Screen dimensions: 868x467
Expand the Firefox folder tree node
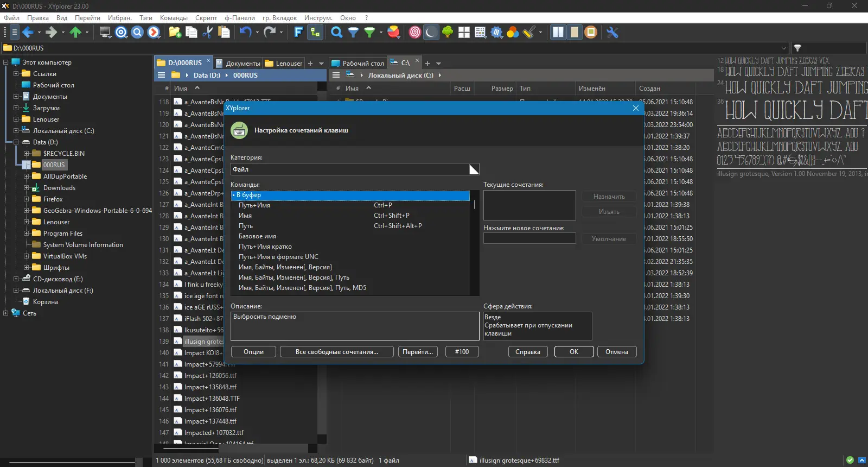(x=26, y=199)
